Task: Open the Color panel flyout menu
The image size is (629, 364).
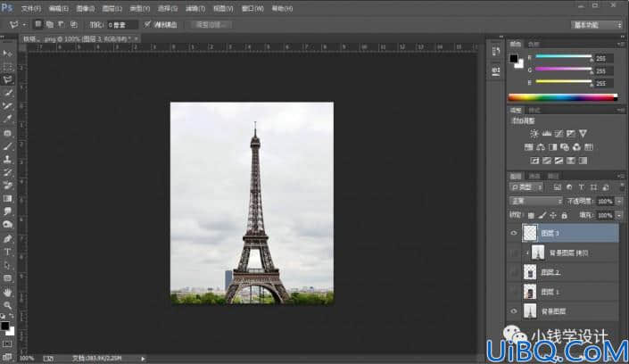Action: pyautogui.click(x=621, y=44)
